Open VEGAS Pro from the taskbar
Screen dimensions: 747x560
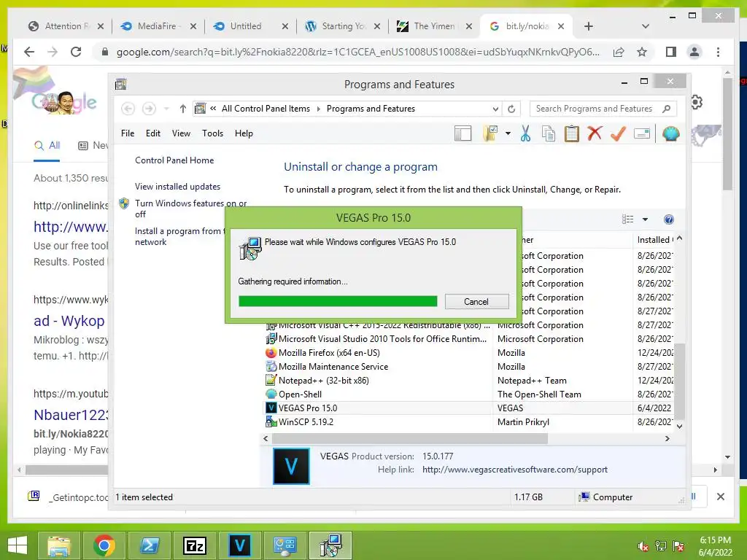239,545
